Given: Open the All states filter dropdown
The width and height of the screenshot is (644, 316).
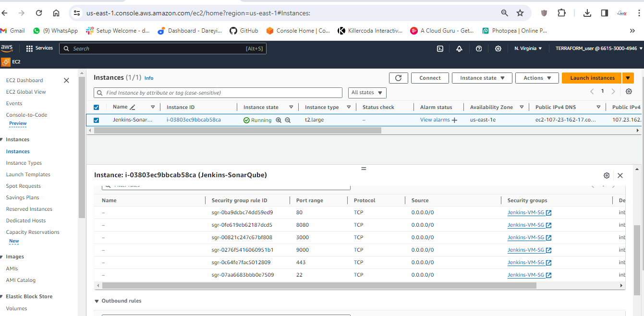Looking at the screenshot, I should tap(366, 93).
